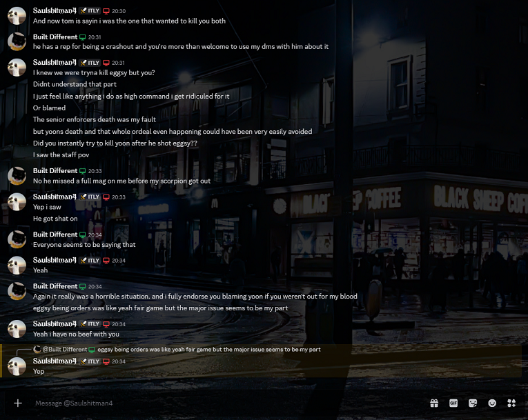
Task: Click the Saulshitman4 username at 20:30
Action: pos(55,11)
